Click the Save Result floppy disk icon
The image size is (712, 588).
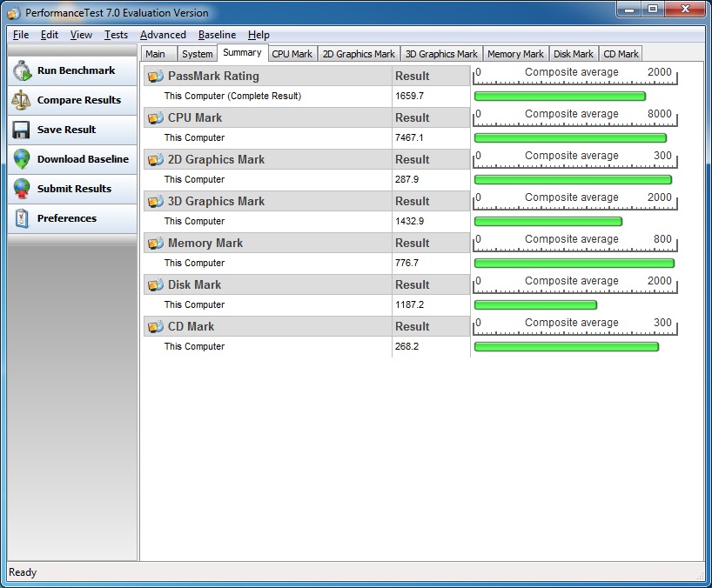coord(21,130)
